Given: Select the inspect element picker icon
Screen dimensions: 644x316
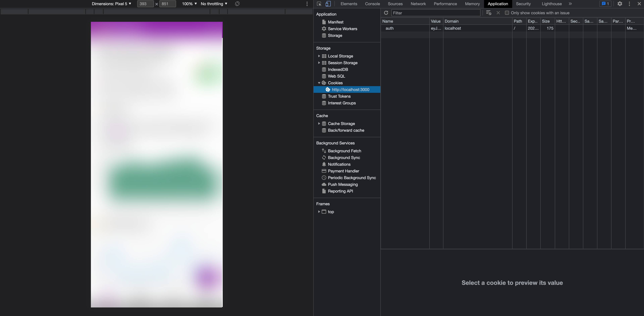Looking at the screenshot, I should pyautogui.click(x=319, y=4).
